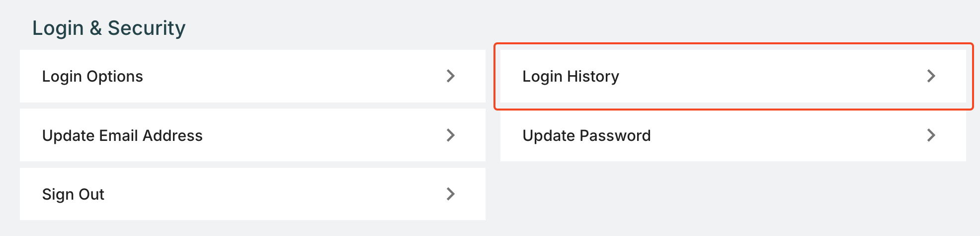
Task: Select the Sign Out row
Action: click(x=252, y=194)
